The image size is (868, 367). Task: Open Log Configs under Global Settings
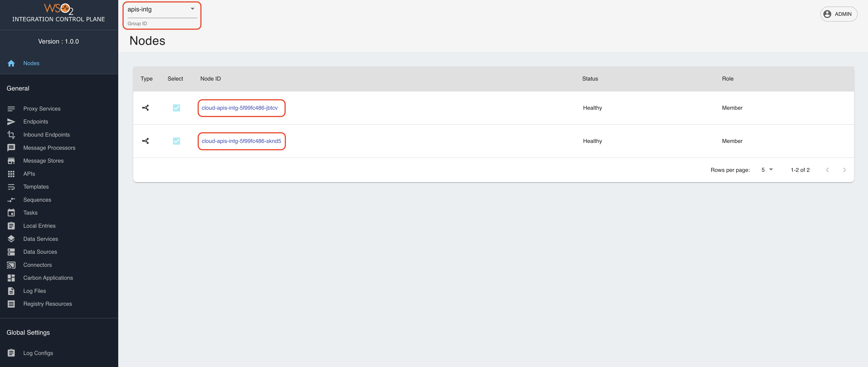pos(38,353)
